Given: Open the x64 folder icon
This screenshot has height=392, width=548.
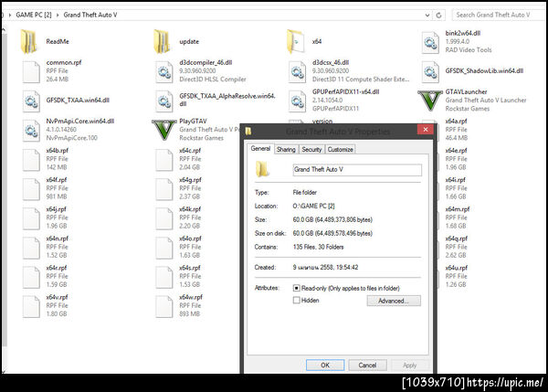Looking at the screenshot, I should pyautogui.click(x=295, y=42).
